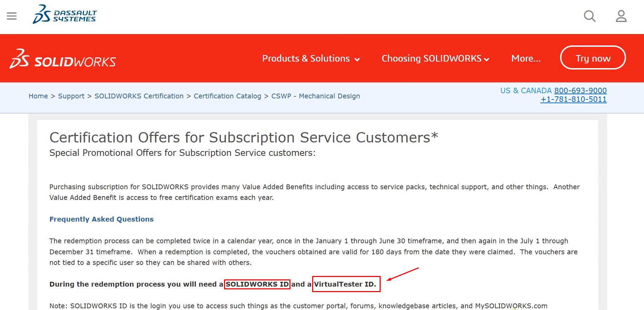Click the Dassault Systemes logo
644x310 pixels.
click(65, 15)
